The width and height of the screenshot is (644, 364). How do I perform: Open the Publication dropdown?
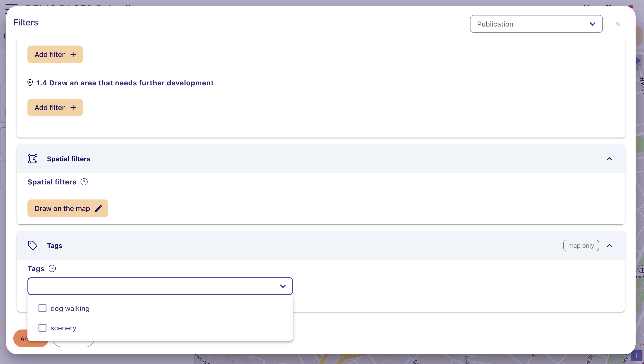pyautogui.click(x=536, y=24)
